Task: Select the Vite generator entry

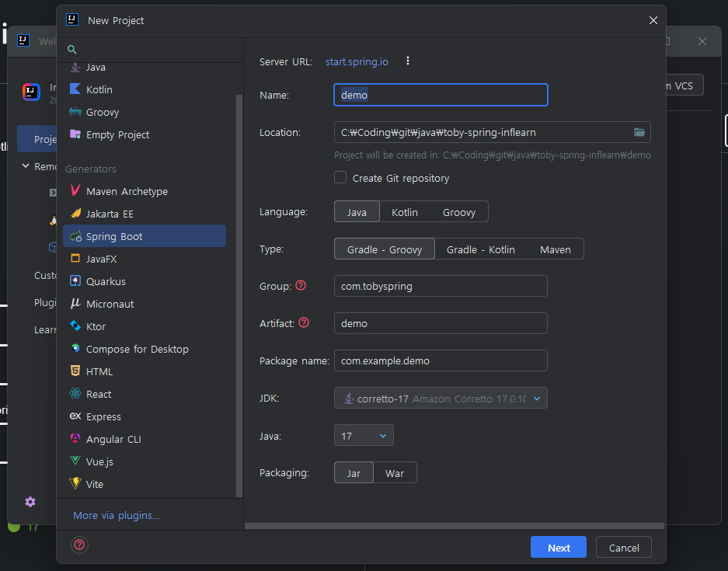Action: coord(145,484)
